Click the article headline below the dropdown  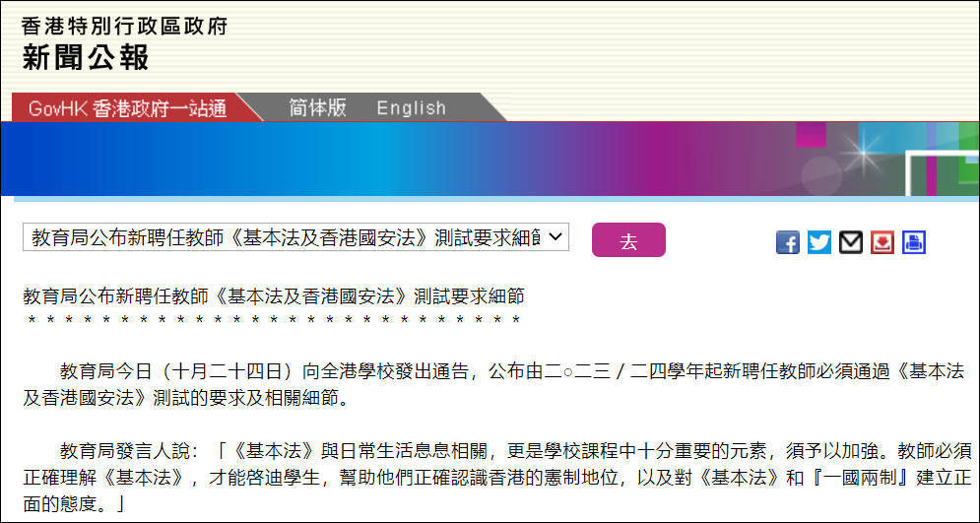tap(273, 294)
